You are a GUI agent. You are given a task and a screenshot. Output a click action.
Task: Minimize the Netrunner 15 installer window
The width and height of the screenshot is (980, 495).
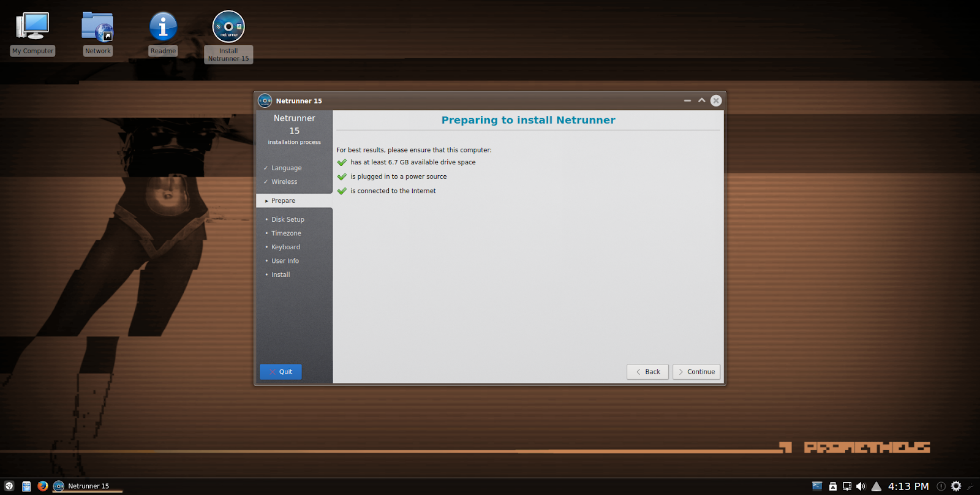(687, 100)
